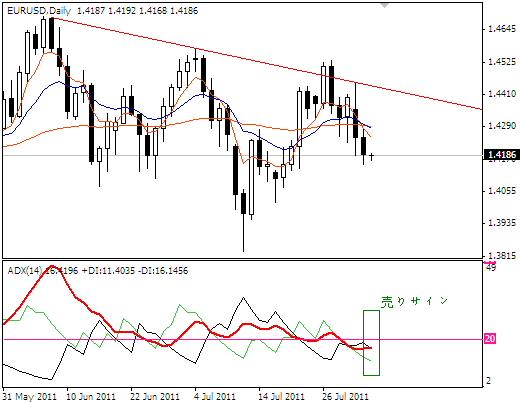Click the 4 Jul 2011 date label
This screenshot has width=520, height=404.
(x=215, y=397)
